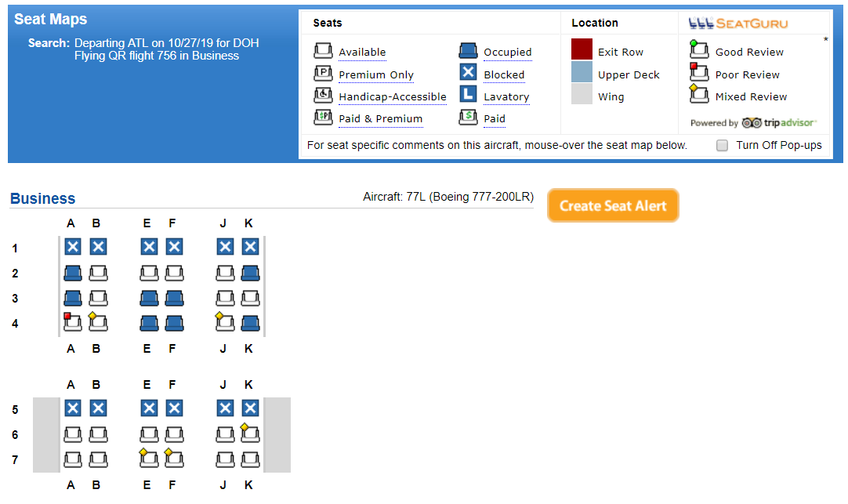Open the Premium Only legend link
This screenshot has height=504, width=848.
(x=376, y=75)
